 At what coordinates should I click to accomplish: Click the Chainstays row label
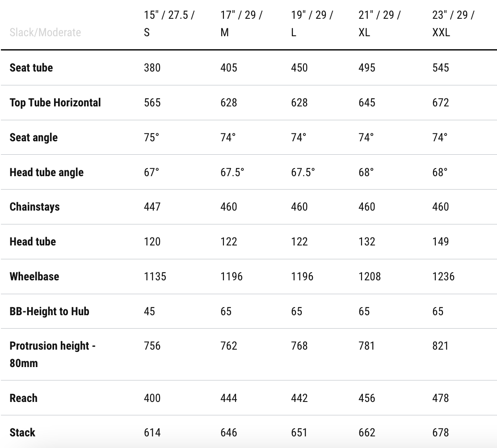(34, 207)
